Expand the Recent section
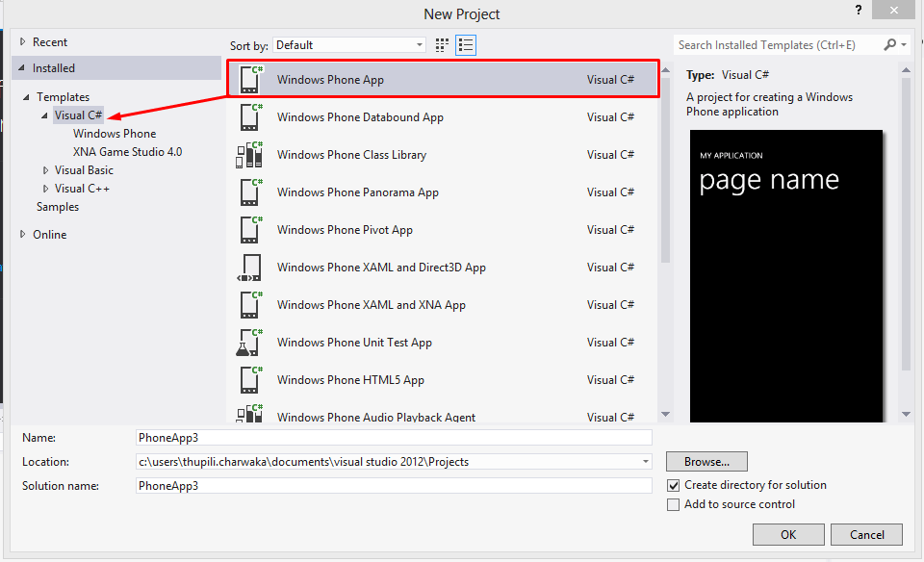Viewport: 924px width, 562px height. click(x=22, y=41)
